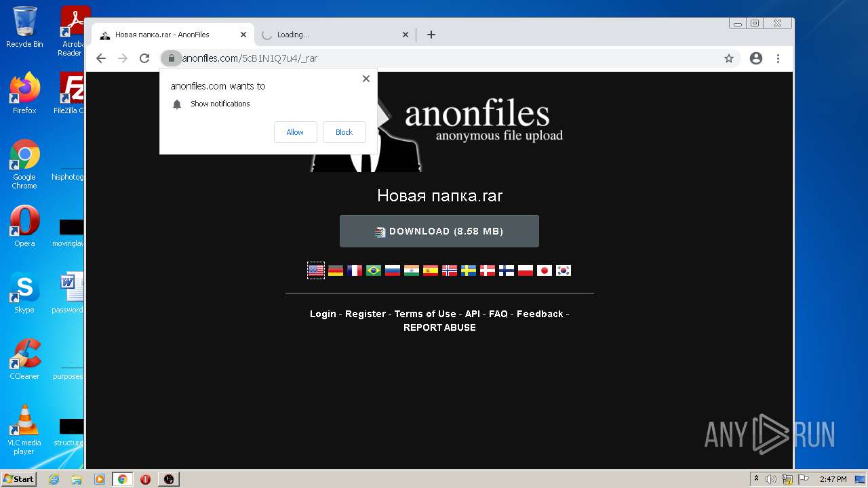This screenshot has height=488, width=868.
Task: Click the Opera taskbar icon
Action: 145,479
